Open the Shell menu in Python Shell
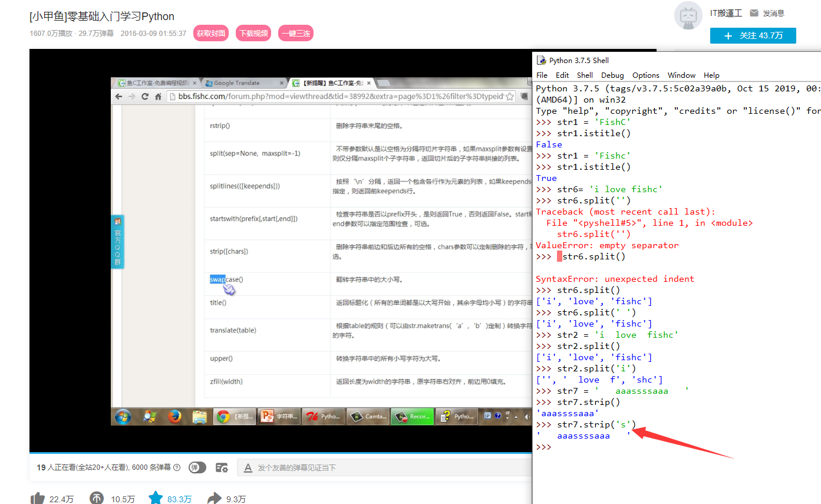The image size is (821, 504). tap(585, 75)
